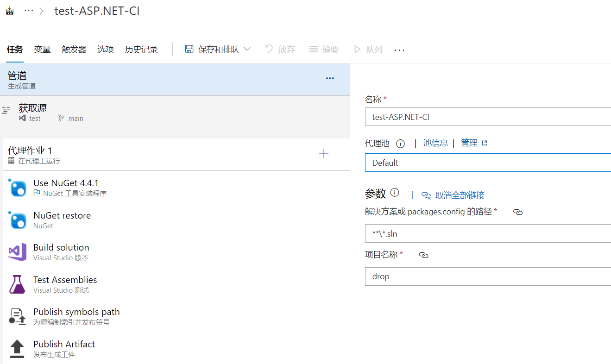
Task: Select the Use NuGet 4.4.1 task name
Action: click(x=66, y=183)
